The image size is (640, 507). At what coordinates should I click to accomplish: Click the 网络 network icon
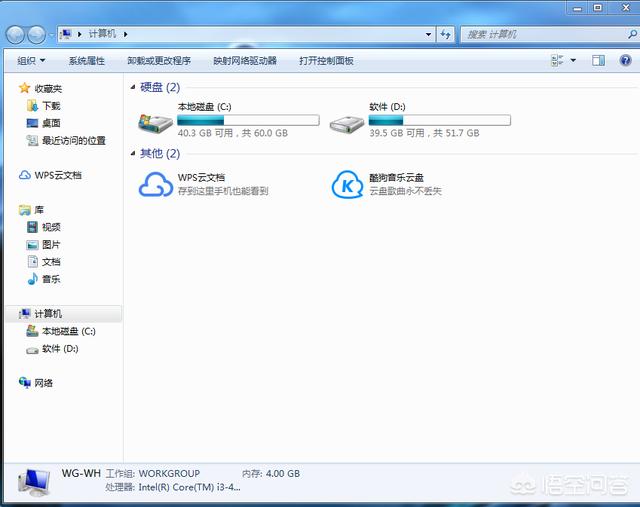click(24, 382)
